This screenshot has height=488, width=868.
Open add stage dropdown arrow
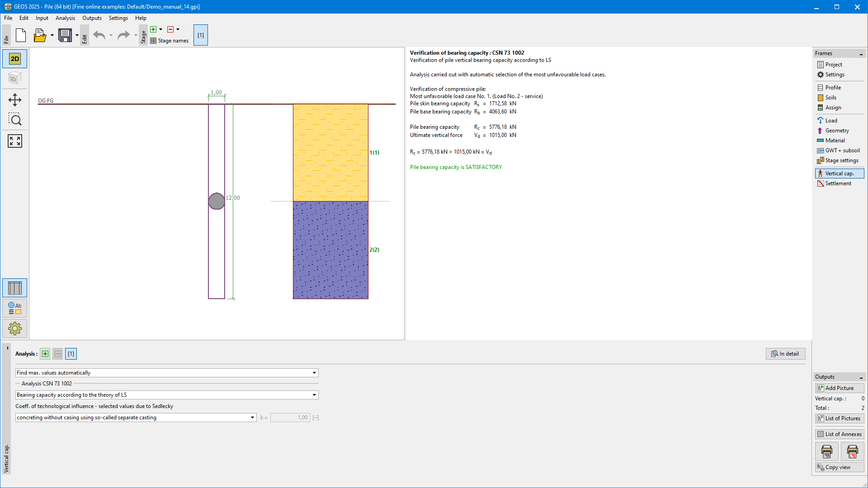click(161, 29)
